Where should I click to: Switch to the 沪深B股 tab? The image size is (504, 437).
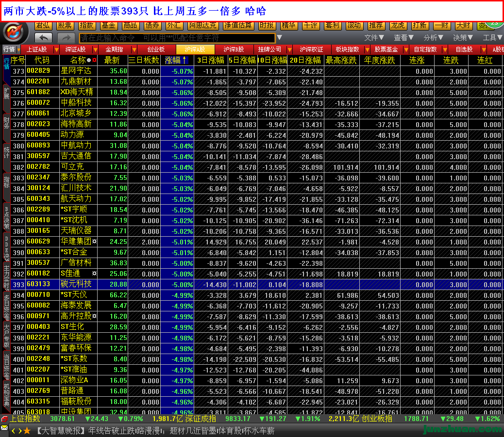234,49
